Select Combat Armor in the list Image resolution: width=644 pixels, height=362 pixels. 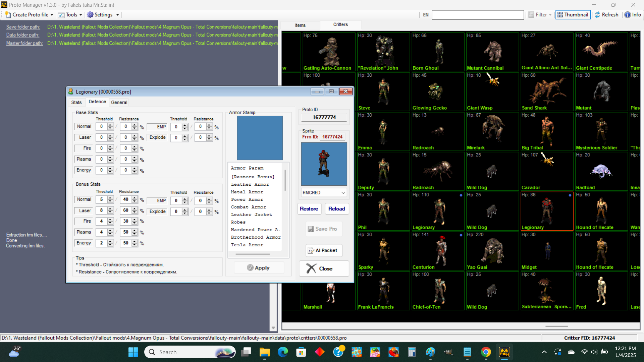pos(249,207)
